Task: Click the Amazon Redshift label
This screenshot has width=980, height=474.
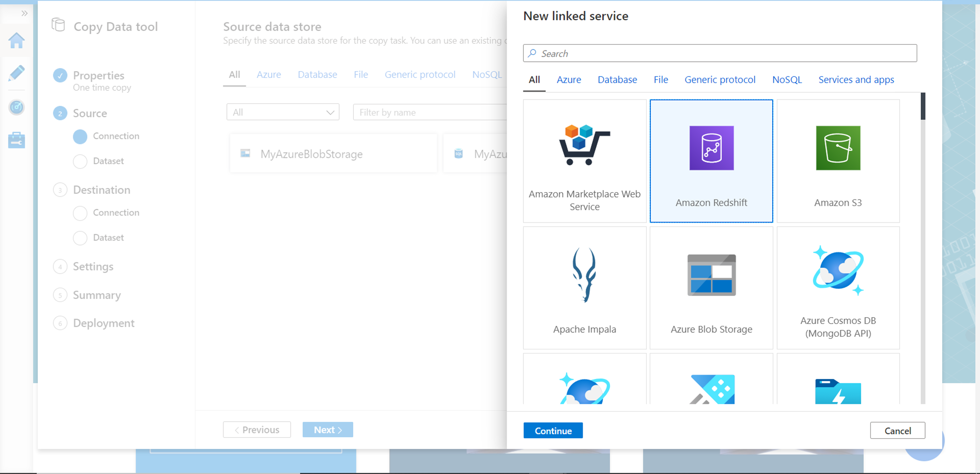Action: 711,203
